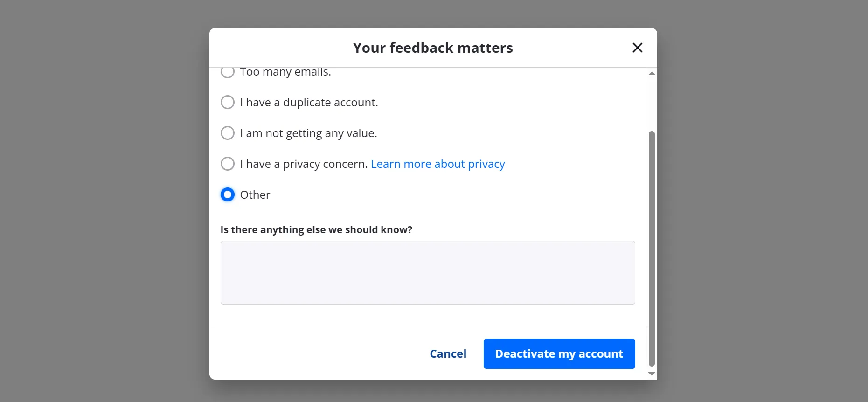Click 'Deactivate my account' button
Image resolution: width=868 pixels, height=402 pixels.
(559, 353)
